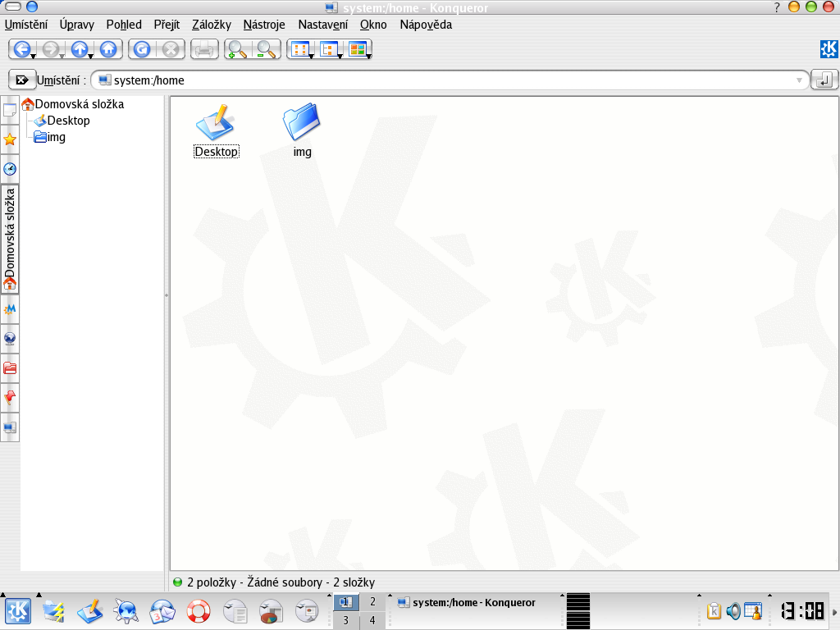Image resolution: width=840 pixels, height=630 pixels.
Task: Open the Záložky menu
Action: [x=212, y=25]
